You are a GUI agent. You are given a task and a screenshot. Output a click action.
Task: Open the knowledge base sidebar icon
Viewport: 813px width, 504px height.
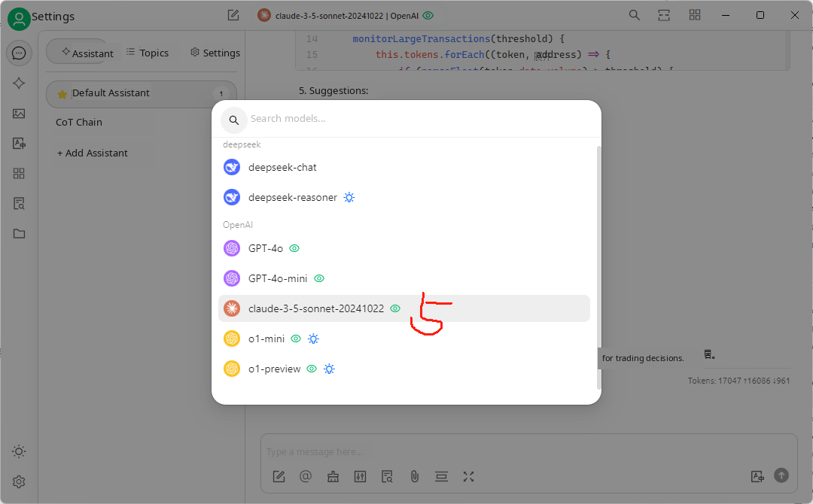[19, 204]
